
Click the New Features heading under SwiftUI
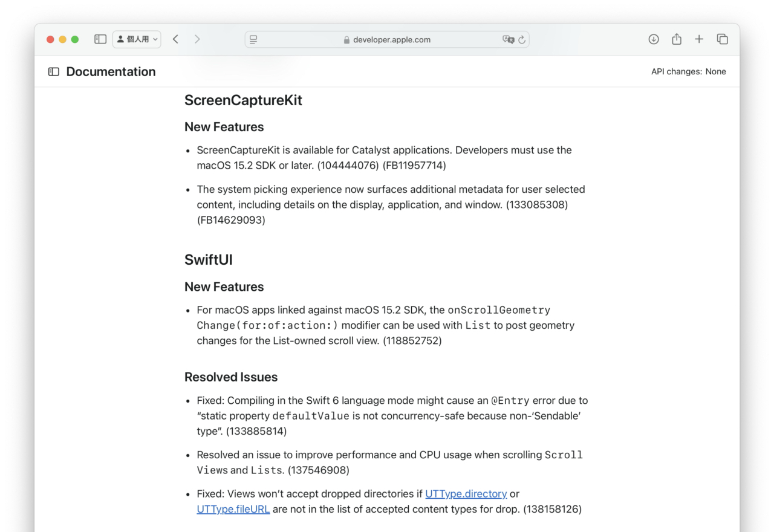tap(224, 287)
